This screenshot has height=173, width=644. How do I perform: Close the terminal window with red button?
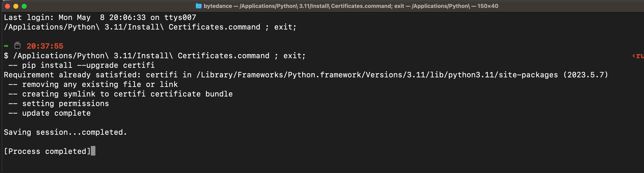pos(7,6)
